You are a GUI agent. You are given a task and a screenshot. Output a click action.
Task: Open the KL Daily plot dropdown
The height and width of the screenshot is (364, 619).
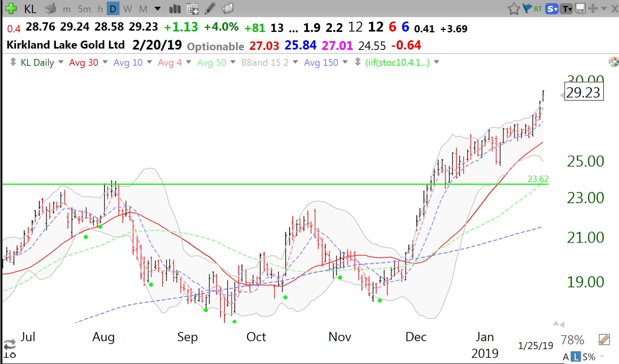[61, 62]
